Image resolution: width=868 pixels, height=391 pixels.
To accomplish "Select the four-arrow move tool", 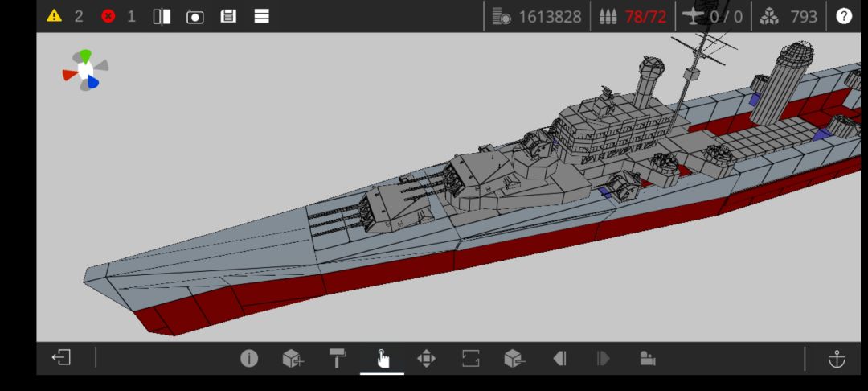I will point(426,359).
